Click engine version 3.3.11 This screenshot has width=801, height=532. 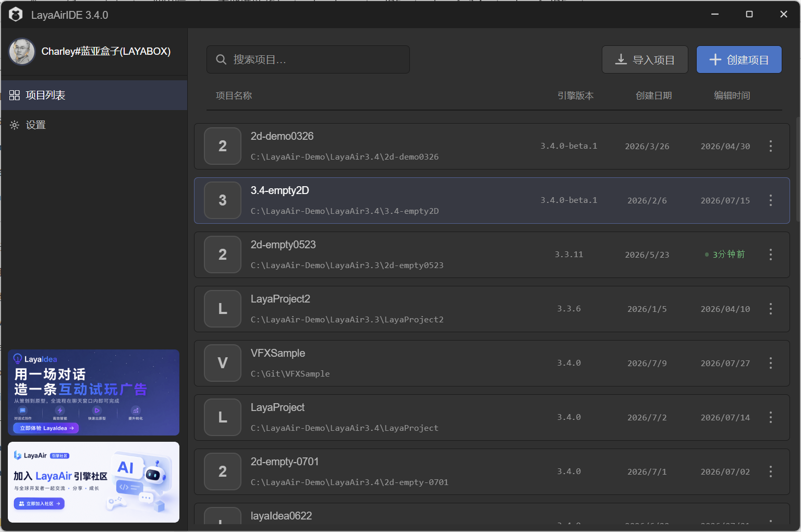569,255
